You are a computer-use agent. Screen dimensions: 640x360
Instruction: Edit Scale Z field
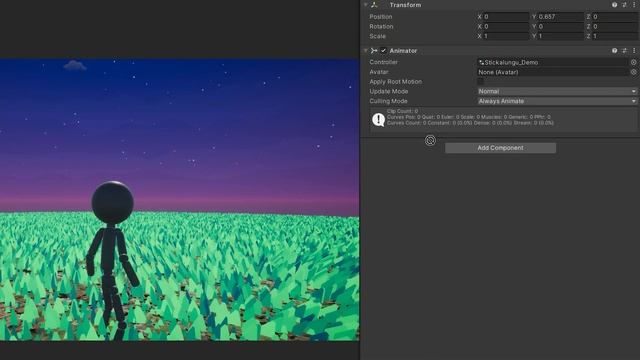pyautogui.click(x=615, y=36)
